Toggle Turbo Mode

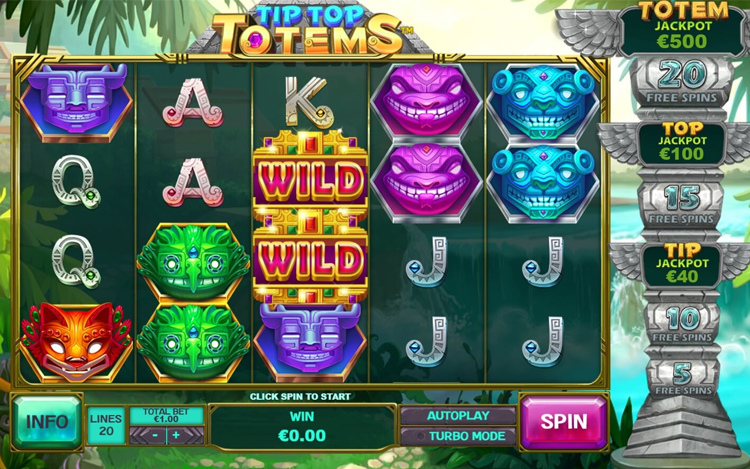(x=458, y=436)
